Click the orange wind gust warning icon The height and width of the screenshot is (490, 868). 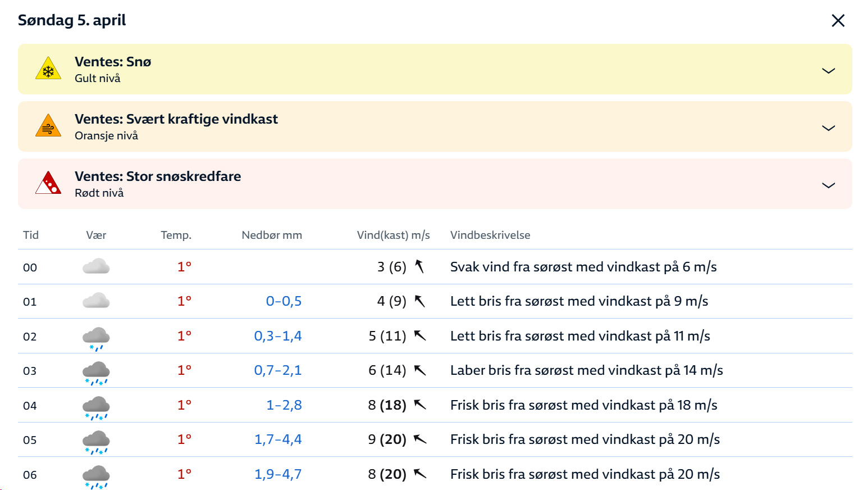pyautogui.click(x=48, y=126)
